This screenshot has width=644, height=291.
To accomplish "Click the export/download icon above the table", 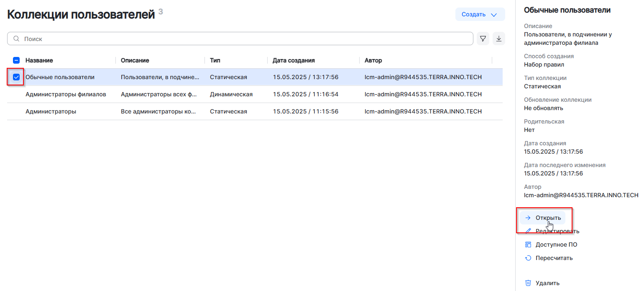I will click(499, 39).
